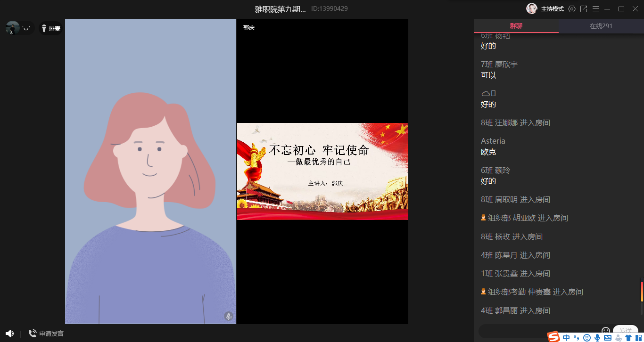
Task: Switch to the 在线291 tab
Action: [x=601, y=26]
